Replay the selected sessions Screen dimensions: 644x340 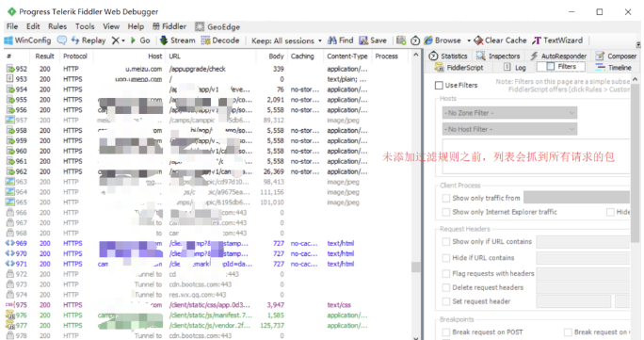89,40
